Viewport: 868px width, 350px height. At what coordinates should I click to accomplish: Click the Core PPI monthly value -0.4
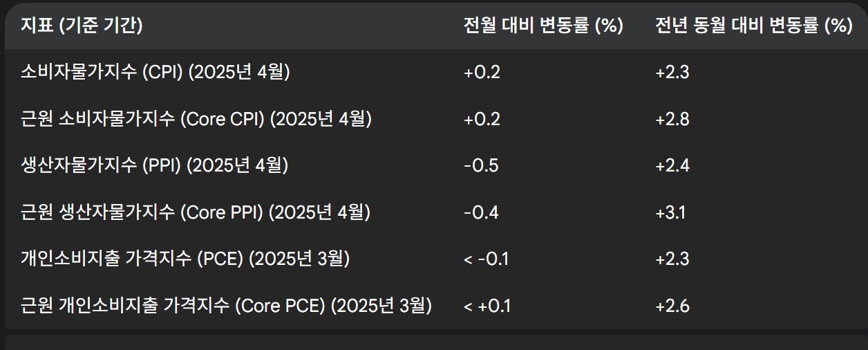[481, 212]
